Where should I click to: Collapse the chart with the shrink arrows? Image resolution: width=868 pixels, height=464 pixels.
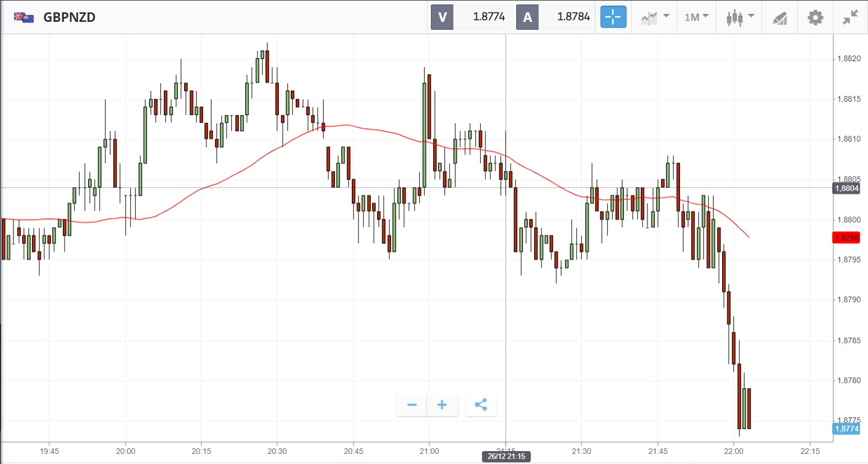pos(851,17)
